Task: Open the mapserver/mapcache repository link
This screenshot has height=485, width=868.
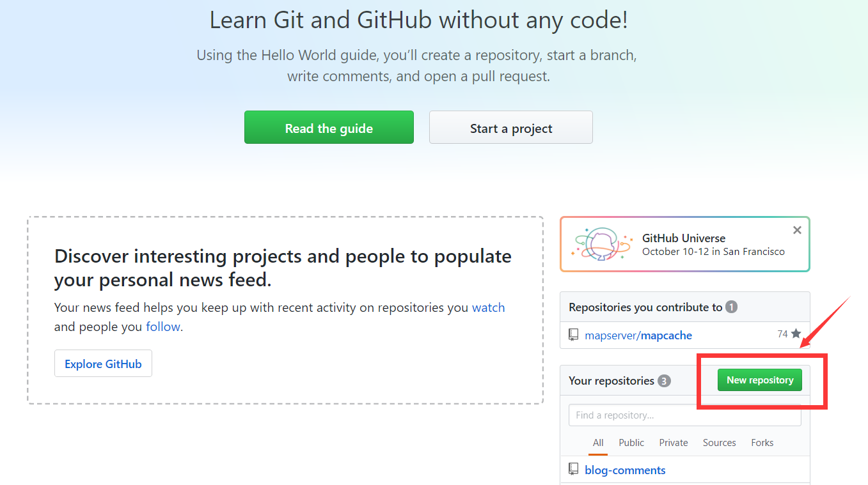Action: click(638, 335)
